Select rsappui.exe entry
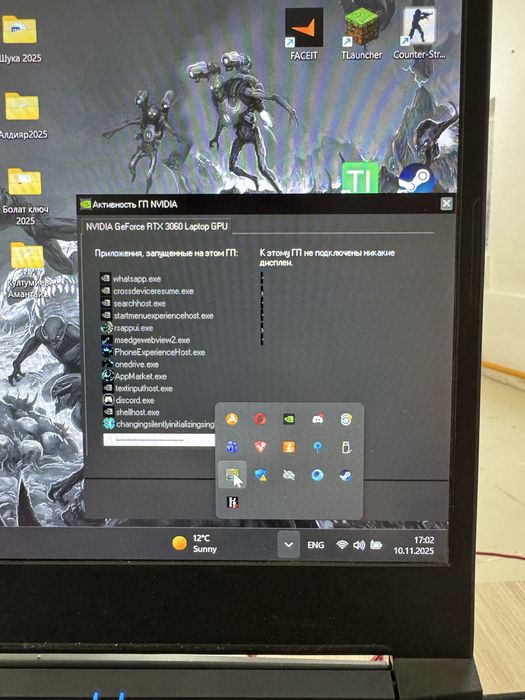The width and height of the screenshot is (525, 700). point(127,328)
